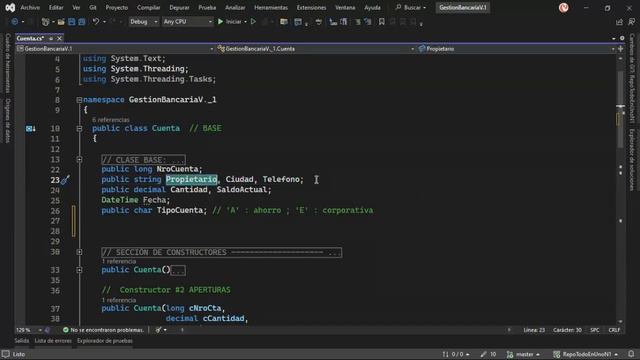Open the Cuadro de herramientas side tab

click(8, 63)
